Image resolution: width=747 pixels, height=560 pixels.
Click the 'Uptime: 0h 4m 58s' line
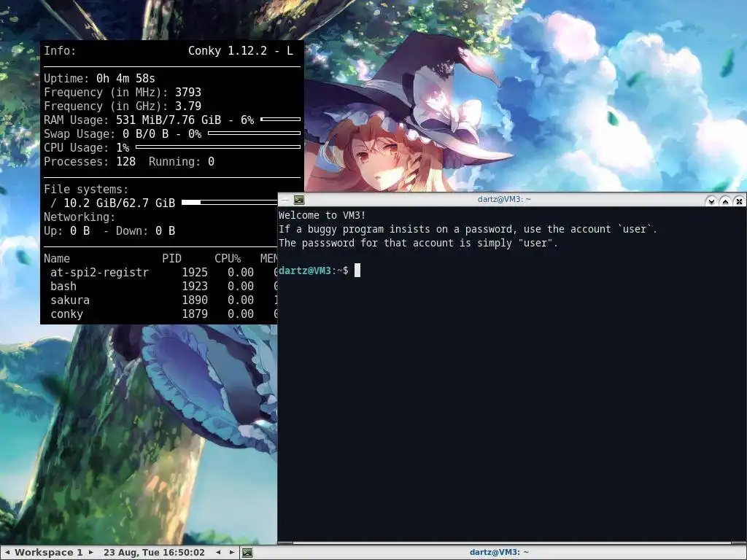99,79
